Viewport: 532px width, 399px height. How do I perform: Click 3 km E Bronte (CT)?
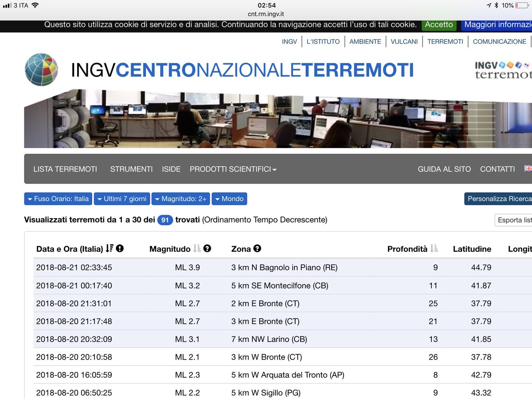coord(265,321)
